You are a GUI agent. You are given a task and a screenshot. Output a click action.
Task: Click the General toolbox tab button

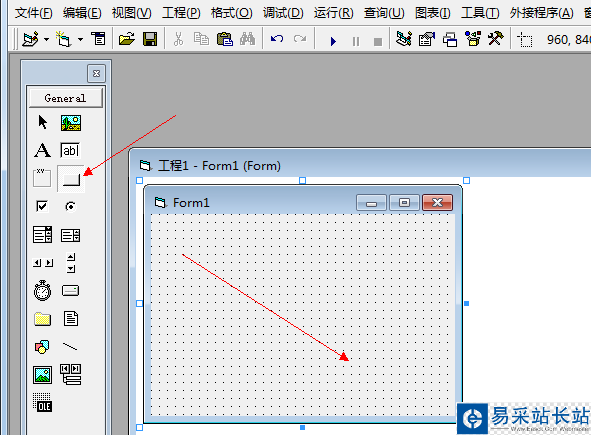click(x=65, y=98)
